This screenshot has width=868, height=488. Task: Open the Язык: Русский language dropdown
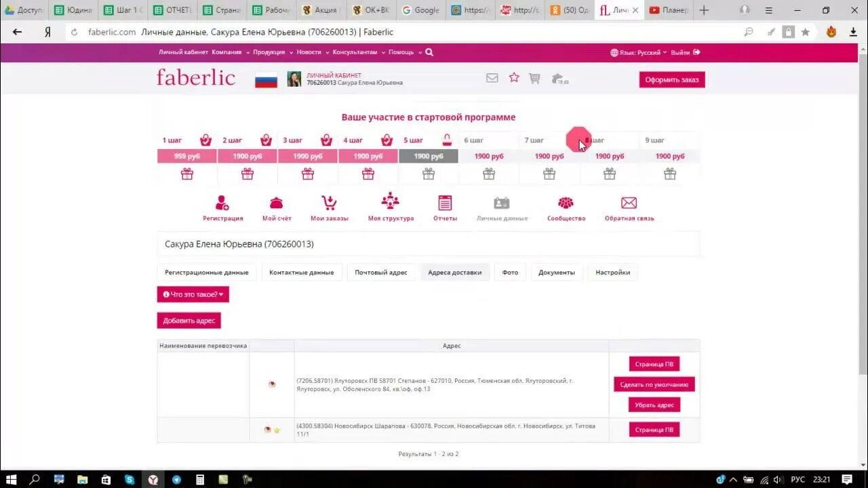(639, 52)
